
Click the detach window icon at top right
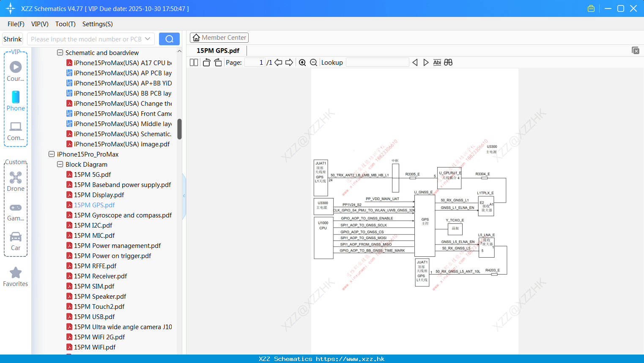click(635, 50)
